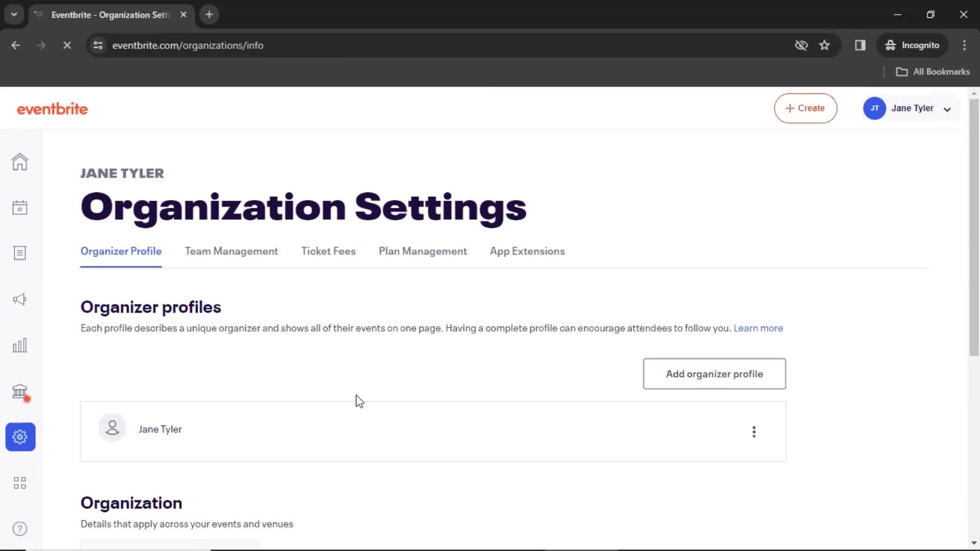Screen dimensions: 980x551
Task: Click the help question mark icon
Action: point(19,529)
